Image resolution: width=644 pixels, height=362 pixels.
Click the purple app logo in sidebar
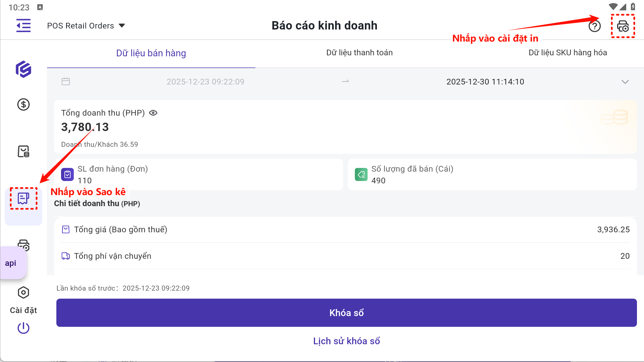pyautogui.click(x=23, y=69)
